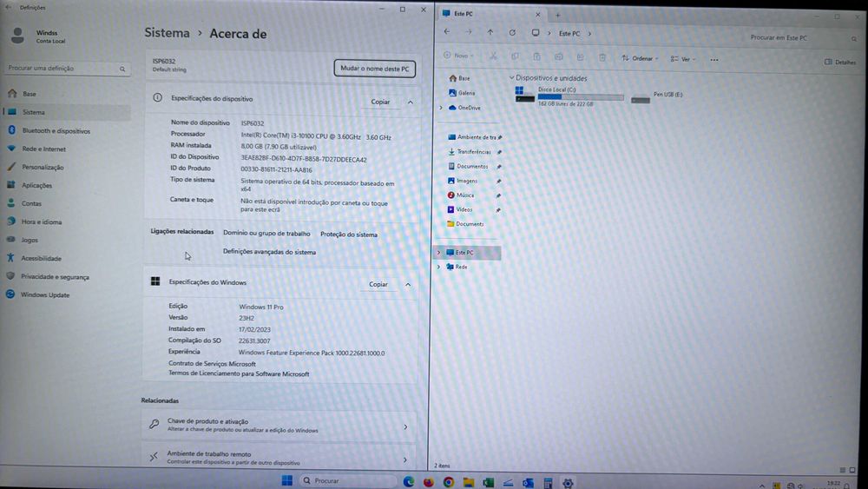Go back in File Explorer

coord(447,32)
